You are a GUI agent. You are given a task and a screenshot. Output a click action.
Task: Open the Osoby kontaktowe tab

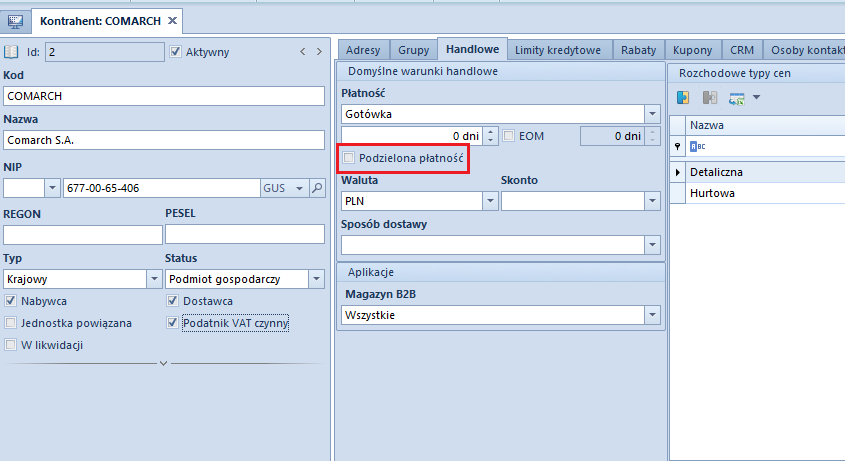(805, 50)
